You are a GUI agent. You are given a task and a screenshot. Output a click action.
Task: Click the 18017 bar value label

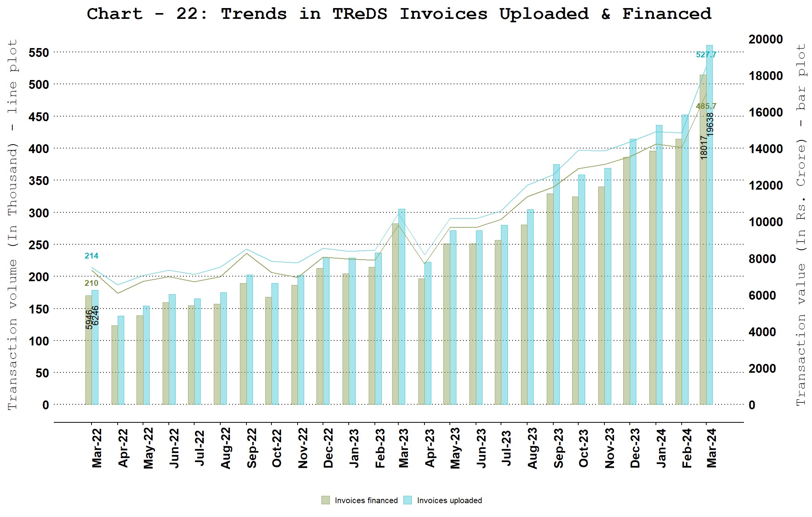(704, 147)
